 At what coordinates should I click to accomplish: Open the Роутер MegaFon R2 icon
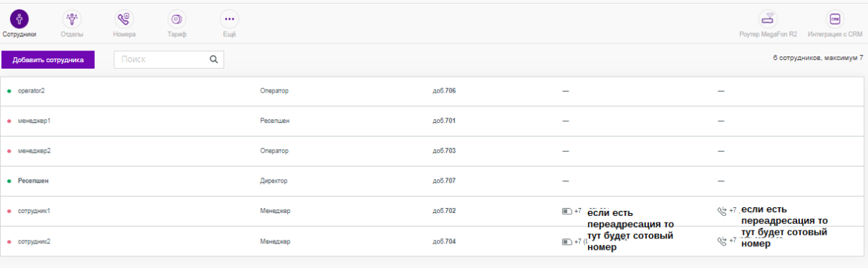pos(768,20)
